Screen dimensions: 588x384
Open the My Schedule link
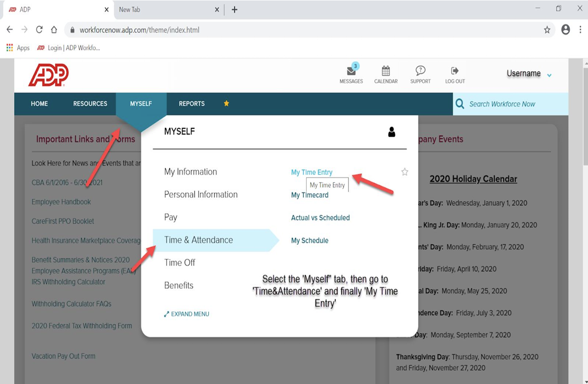[x=310, y=241]
